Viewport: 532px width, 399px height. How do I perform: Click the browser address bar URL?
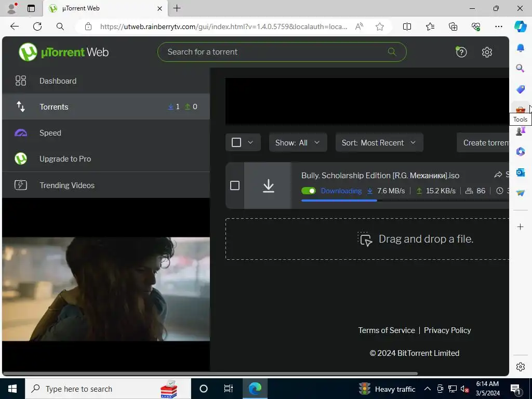pyautogui.click(x=223, y=26)
